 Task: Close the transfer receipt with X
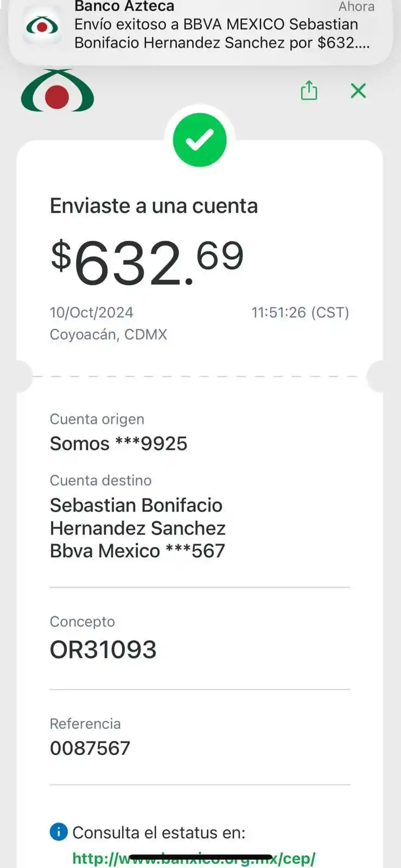pyautogui.click(x=358, y=91)
